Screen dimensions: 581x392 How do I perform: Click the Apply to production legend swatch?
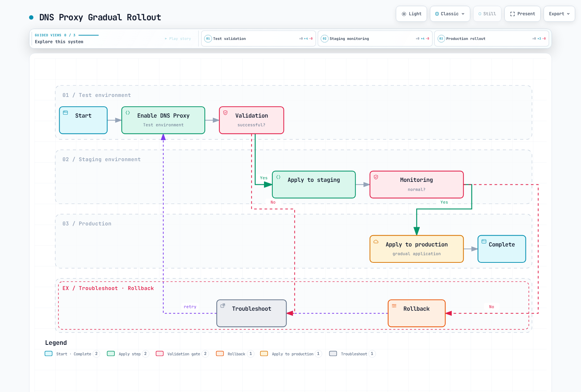tap(264, 354)
